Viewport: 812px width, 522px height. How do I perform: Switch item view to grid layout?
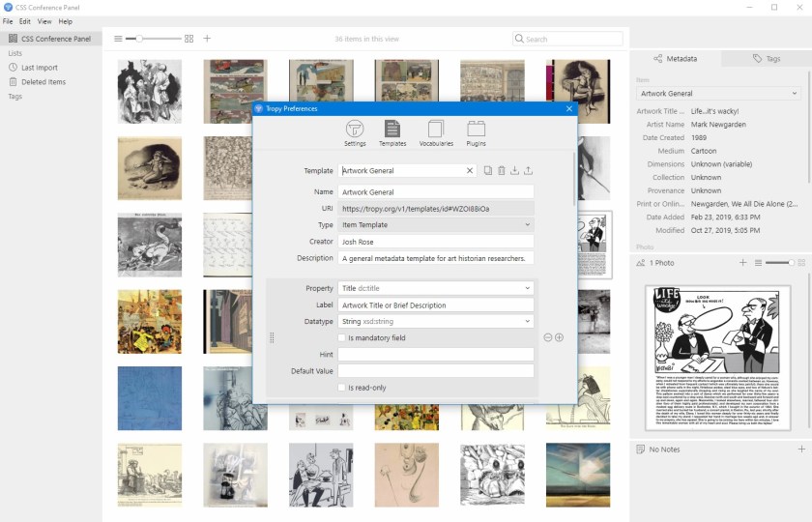point(189,39)
